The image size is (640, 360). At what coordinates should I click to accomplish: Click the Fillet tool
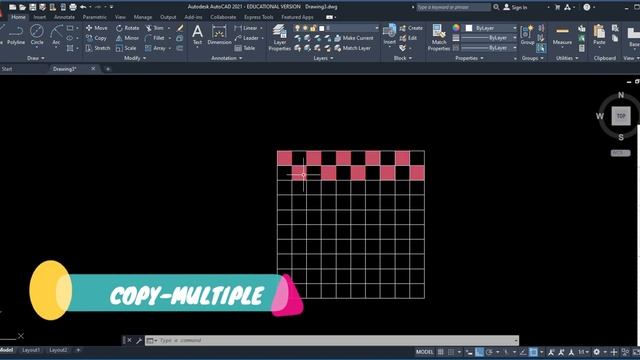(155, 38)
